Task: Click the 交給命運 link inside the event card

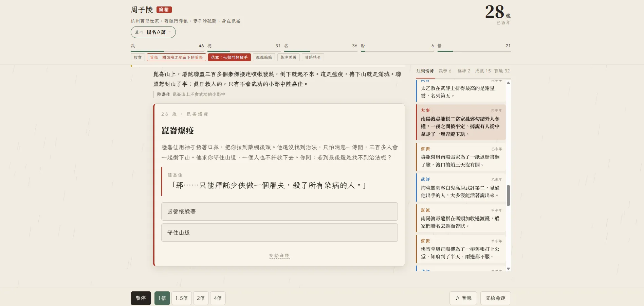Action: 279,256
